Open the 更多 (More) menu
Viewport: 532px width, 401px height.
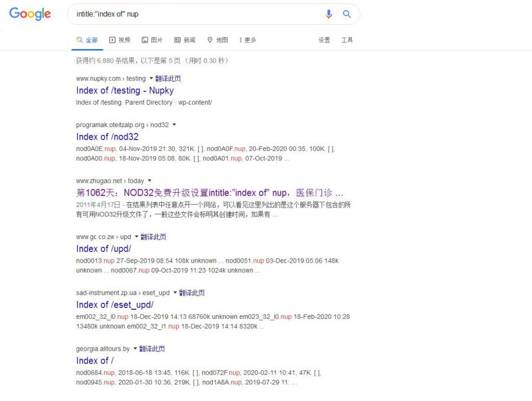(248, 40)
